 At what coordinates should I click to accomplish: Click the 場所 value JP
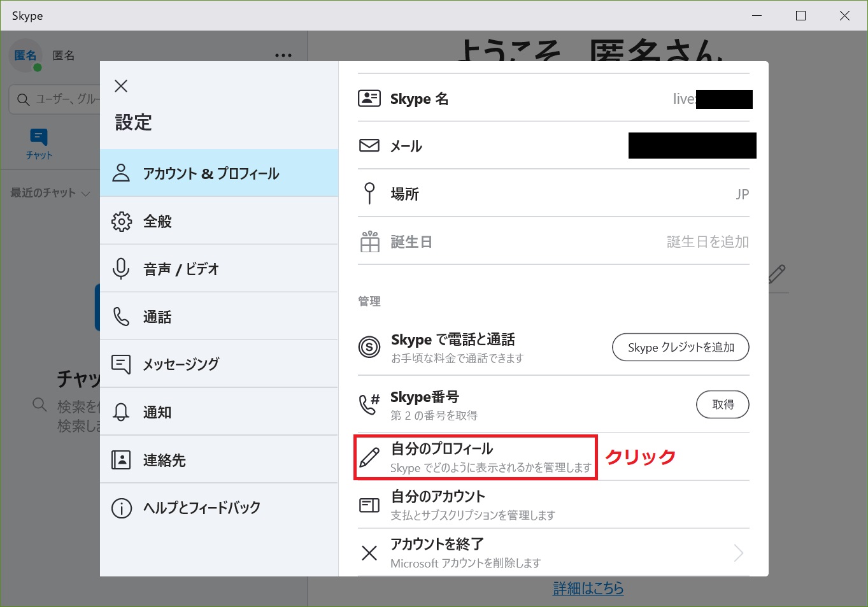tap(743, 194)
